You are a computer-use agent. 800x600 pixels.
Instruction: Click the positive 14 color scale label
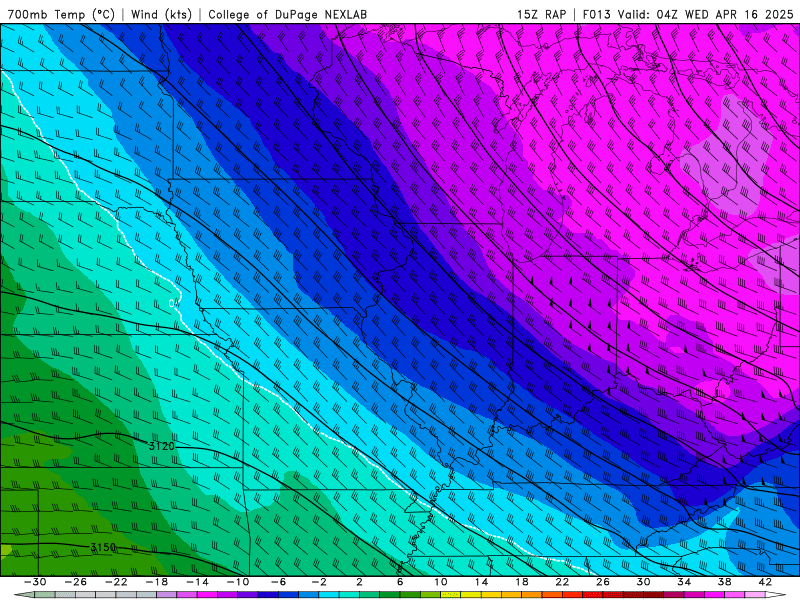point(481,582)
